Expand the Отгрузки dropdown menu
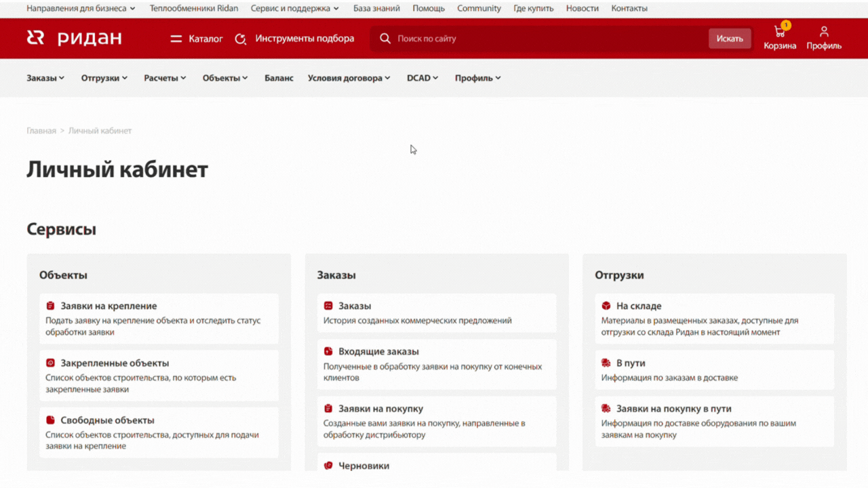The height and width of the screenshot is (488, 868). pos(104,78)
